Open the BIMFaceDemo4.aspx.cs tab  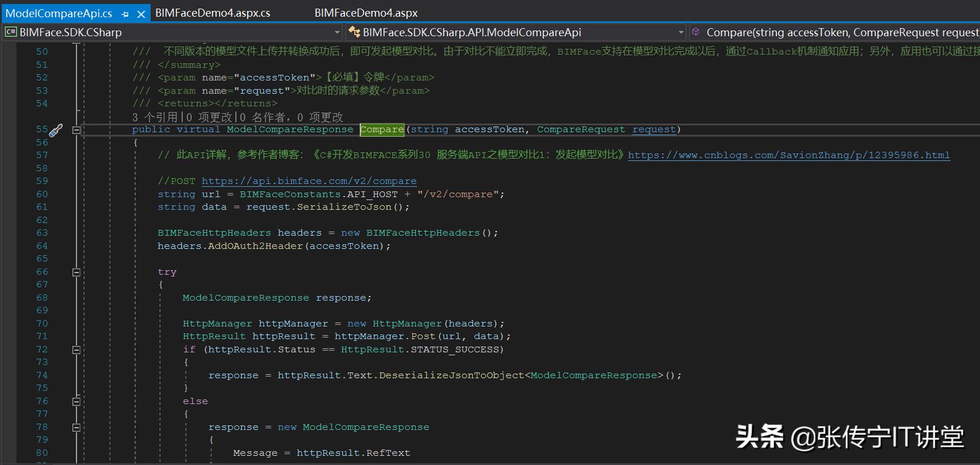pyautogui.click(x=212, y=13)
